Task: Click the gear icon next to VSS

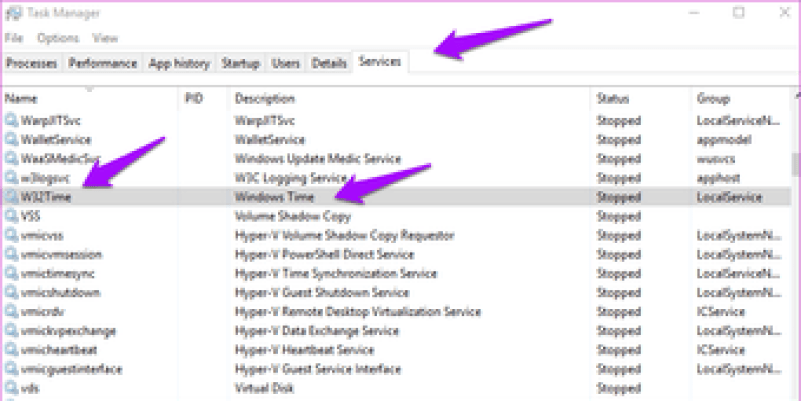Action: pyautogui.click(x=12, y=216)
